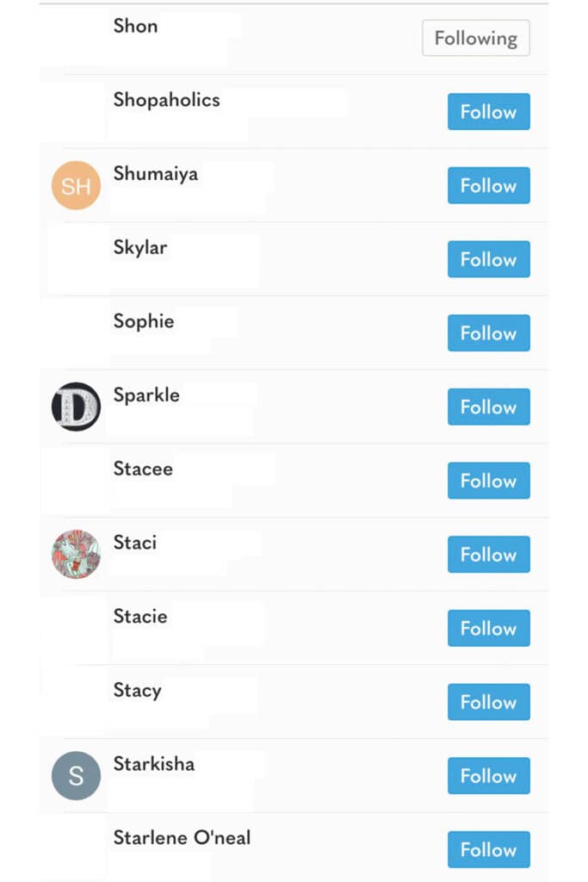Follow Stacee

(488, 481)
